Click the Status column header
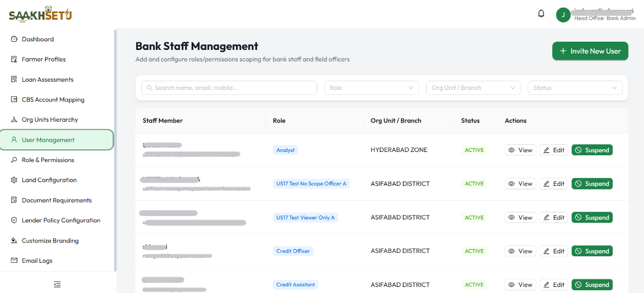Screen dimensions: 644x293 [471, 121]
